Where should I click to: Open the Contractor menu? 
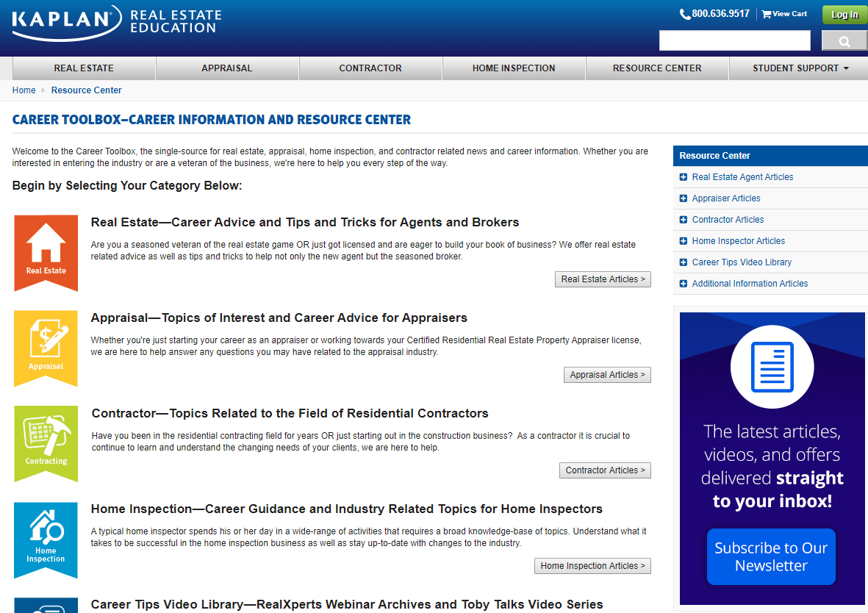click(370, 68)
